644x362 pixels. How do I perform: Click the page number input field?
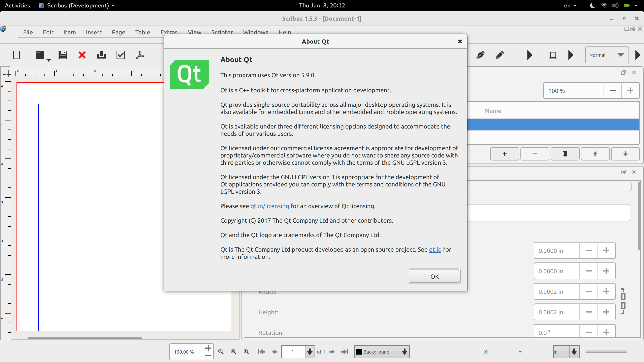pos(293,352)
